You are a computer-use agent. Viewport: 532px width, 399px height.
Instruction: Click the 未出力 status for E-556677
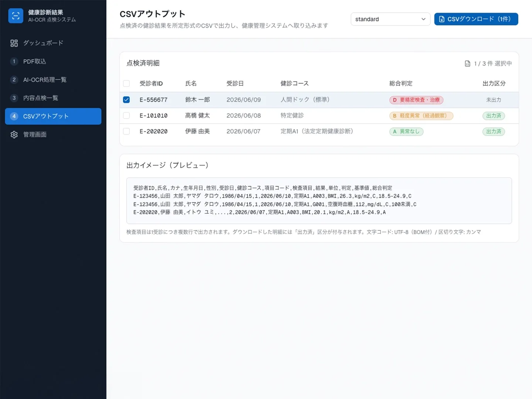[494, 100]
